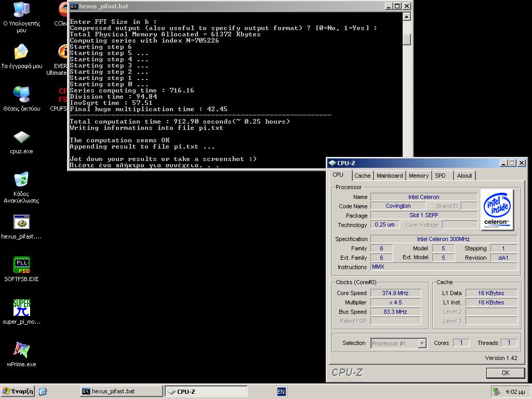Open the Start menu button
The height and width of the screenshot is (399, 532).
(x=18, y=391)
